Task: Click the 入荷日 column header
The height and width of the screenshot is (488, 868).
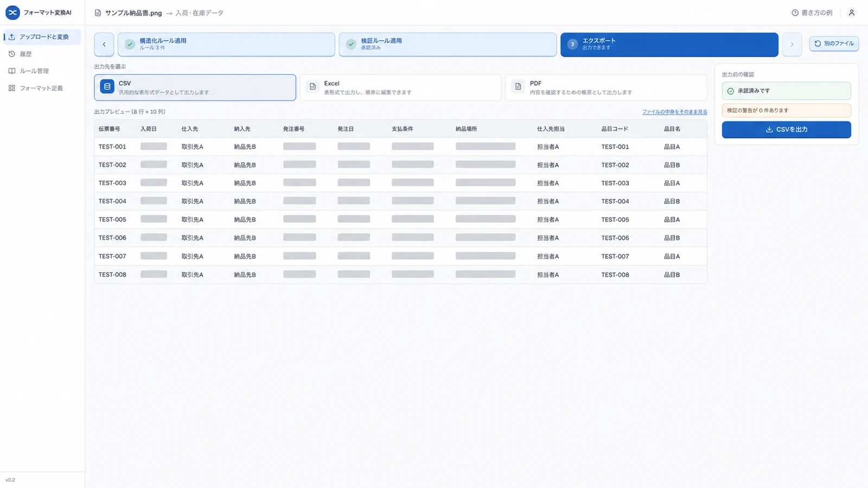Action: coord(148,129)
